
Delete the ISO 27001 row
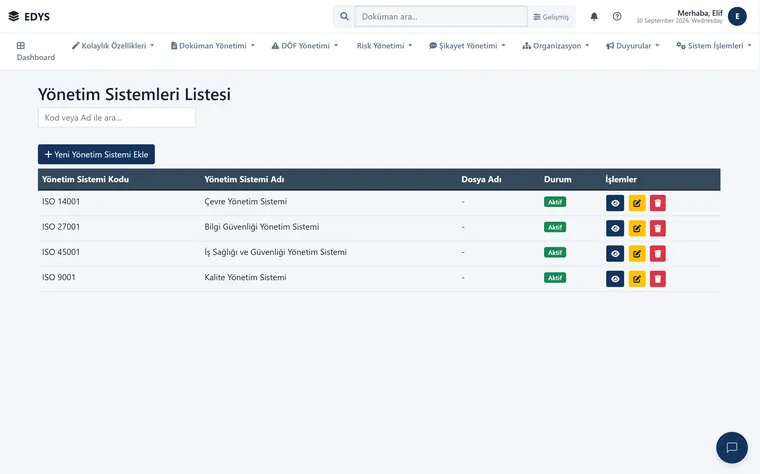658,228
